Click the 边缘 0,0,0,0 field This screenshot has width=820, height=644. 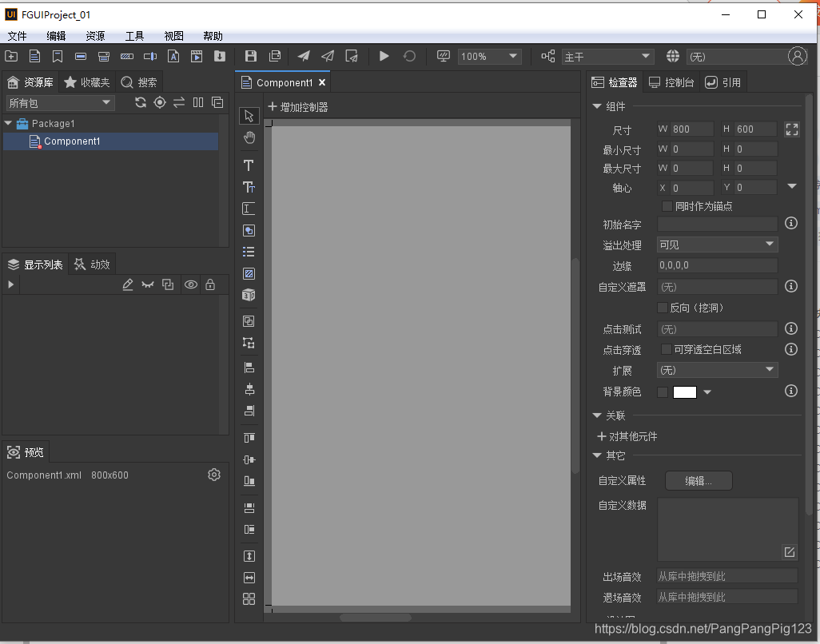(x=717, y=265)
